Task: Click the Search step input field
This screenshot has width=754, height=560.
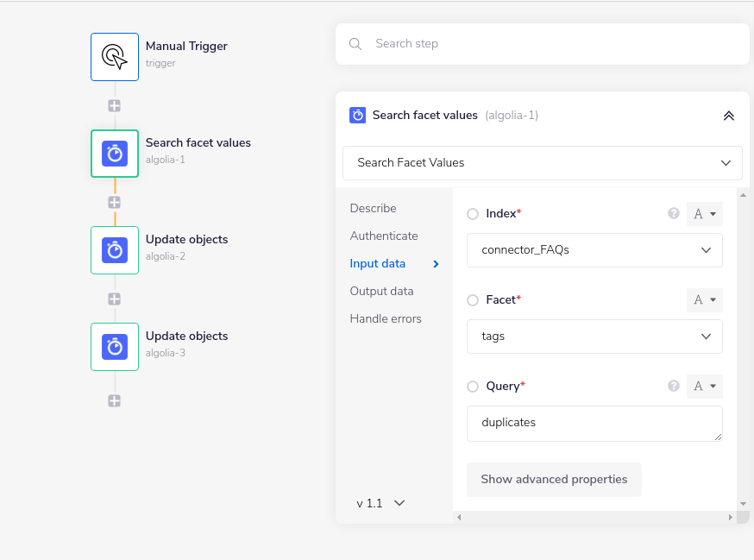Action: [x=552, y=44]
